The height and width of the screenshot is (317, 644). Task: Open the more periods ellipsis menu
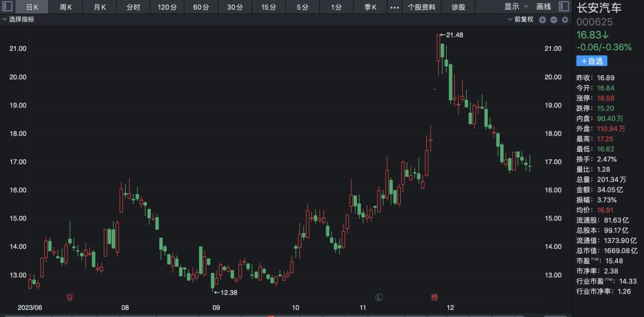point(394,7)
